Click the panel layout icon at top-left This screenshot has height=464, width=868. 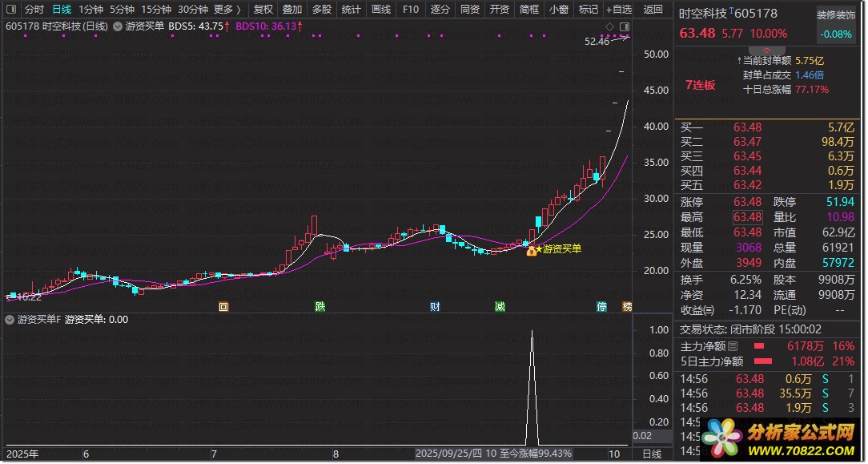coord(10,10)
